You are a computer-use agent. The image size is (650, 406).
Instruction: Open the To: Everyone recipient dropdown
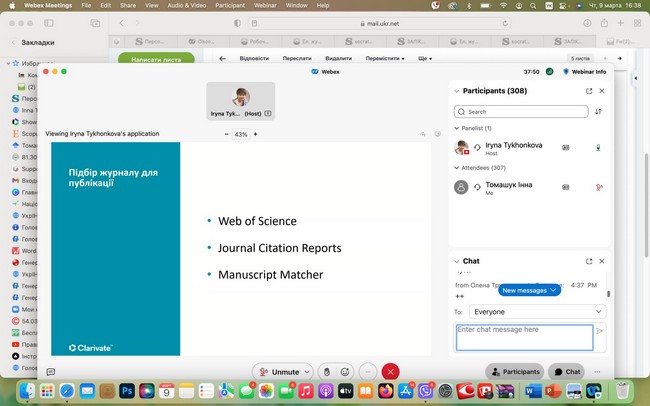tap(538, 311)
